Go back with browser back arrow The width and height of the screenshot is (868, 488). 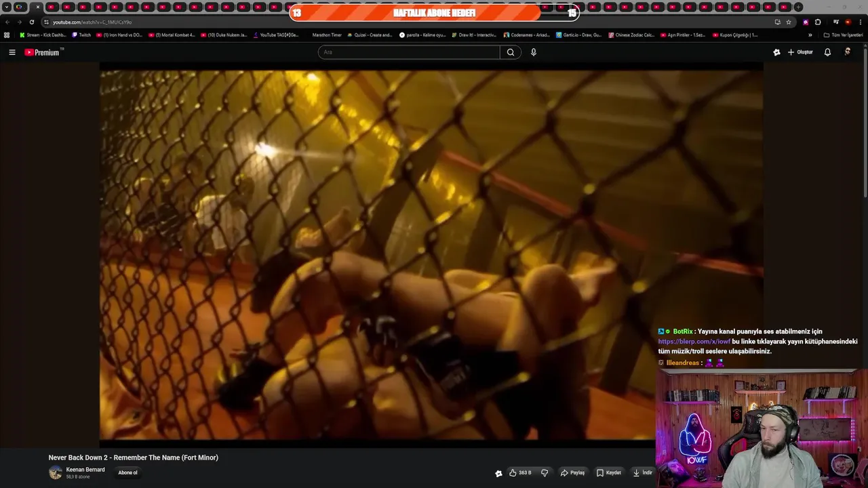pos(7,22)
